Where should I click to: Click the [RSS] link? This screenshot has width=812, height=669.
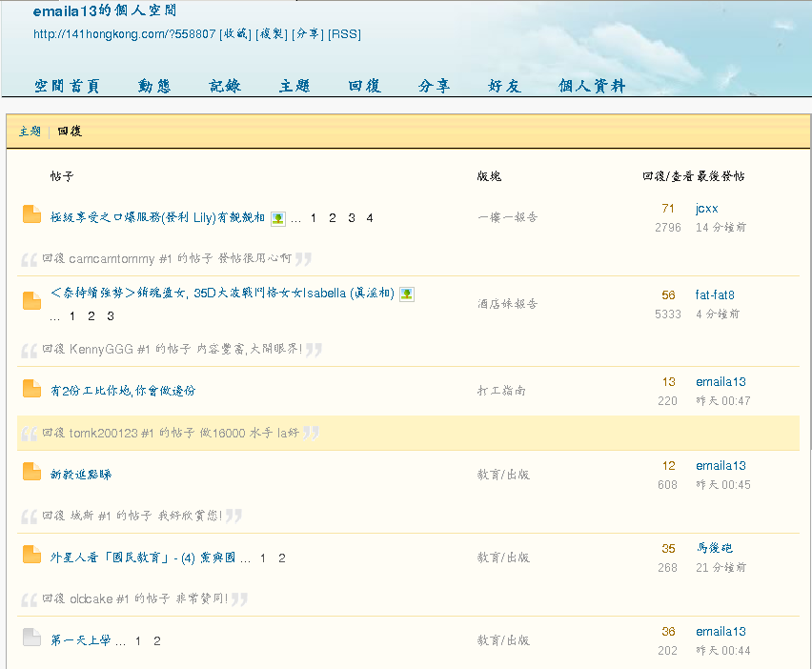(x=344, y=34)
